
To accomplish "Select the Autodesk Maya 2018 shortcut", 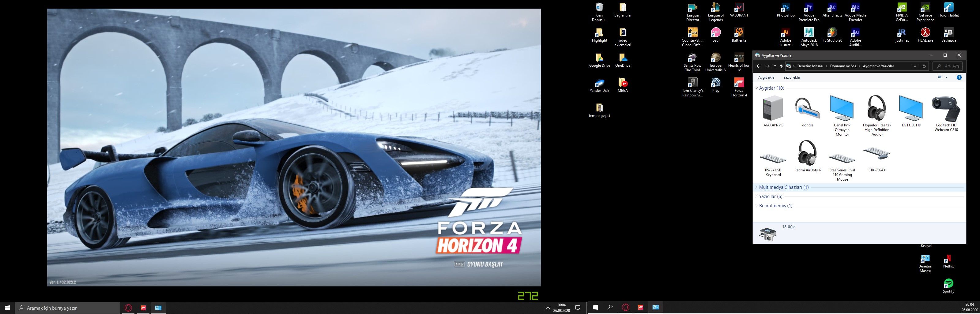I will click(x=809, y=37).
